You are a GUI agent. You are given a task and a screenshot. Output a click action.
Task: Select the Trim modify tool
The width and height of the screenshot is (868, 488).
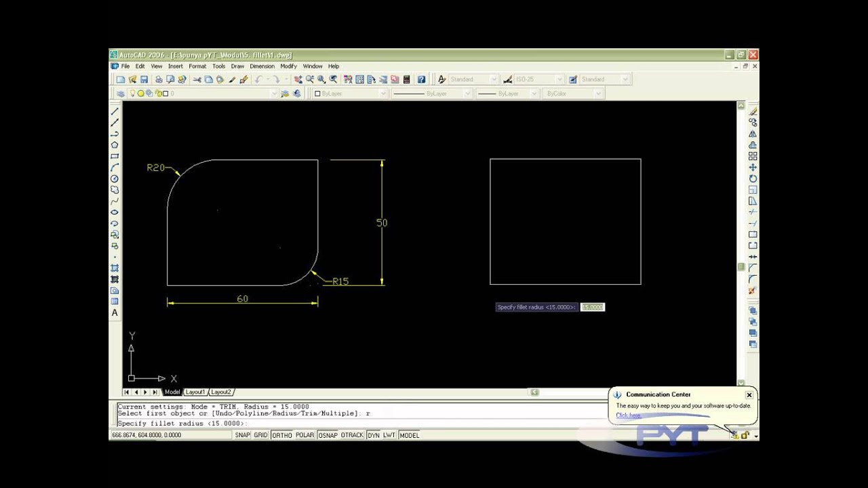[753, 212]
